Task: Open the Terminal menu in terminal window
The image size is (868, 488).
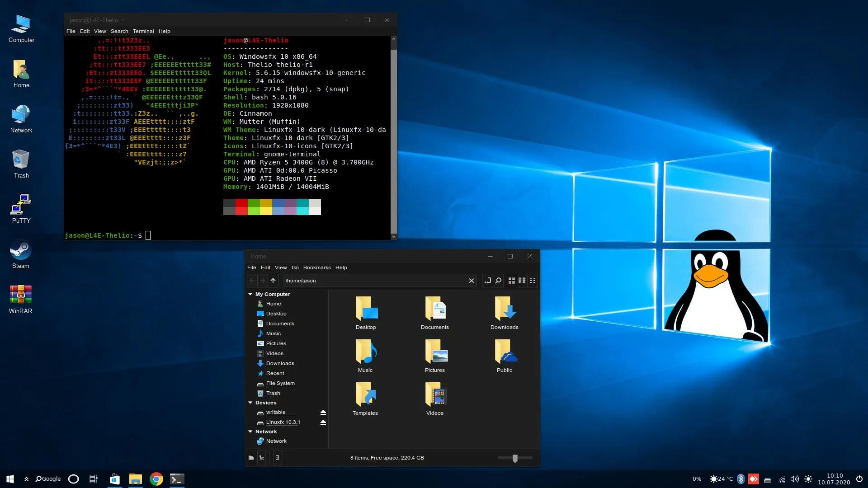Action: tap(144, 31)
